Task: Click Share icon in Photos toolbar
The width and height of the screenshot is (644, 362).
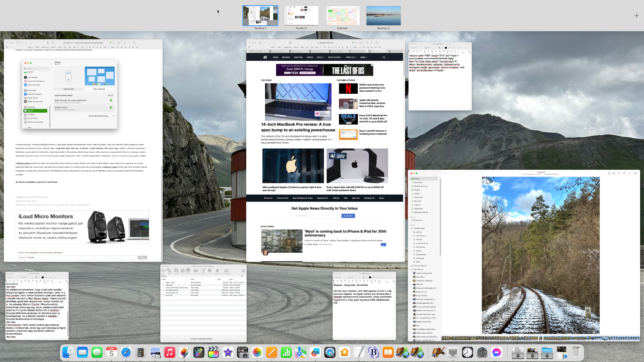Action: tap(614, 173)
